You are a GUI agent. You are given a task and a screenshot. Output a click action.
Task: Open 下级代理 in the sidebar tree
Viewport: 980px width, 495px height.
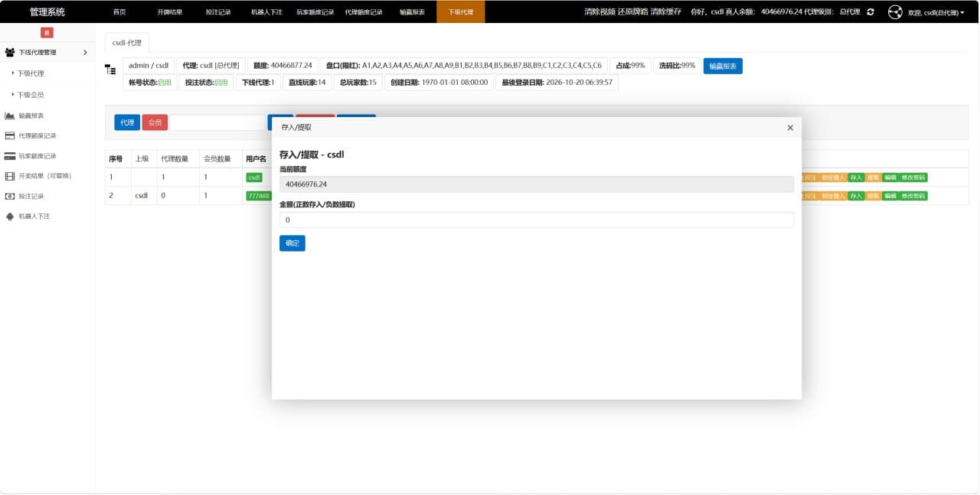(x=31, y=73)
